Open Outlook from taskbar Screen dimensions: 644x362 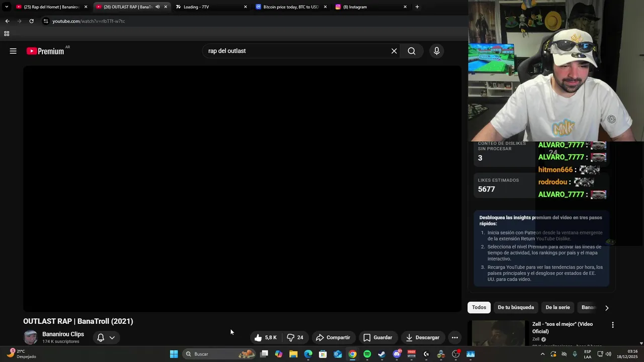tap(338, 354)
